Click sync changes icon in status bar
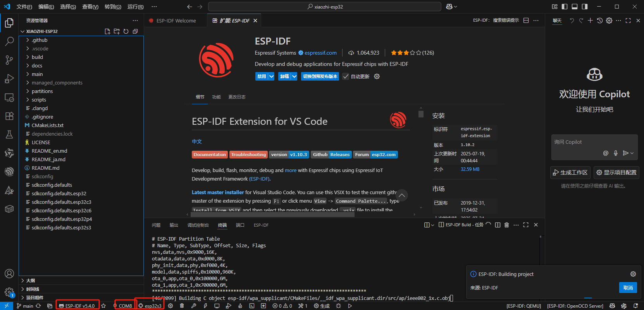Viewport: 644px width, 310px height. click(38, 306)
